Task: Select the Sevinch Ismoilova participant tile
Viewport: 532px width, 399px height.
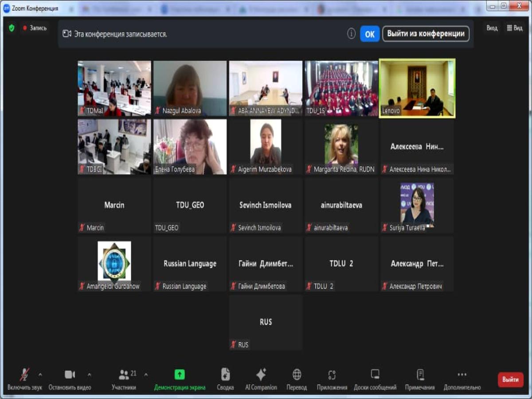Action: click(266, 205)
